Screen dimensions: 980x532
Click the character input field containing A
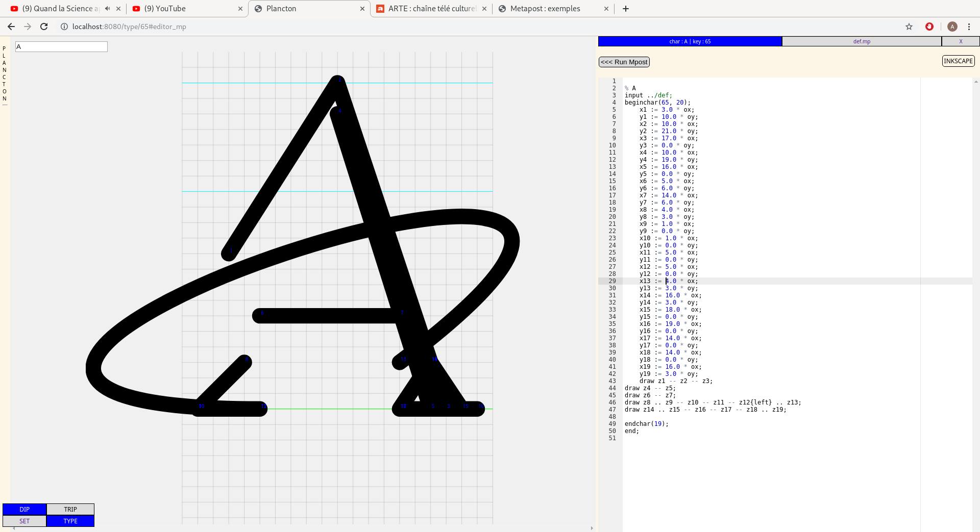[x=61, y=47]
